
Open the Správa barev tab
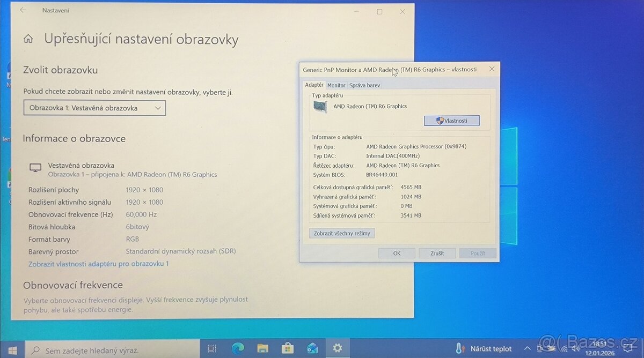(x=364, y=85)
